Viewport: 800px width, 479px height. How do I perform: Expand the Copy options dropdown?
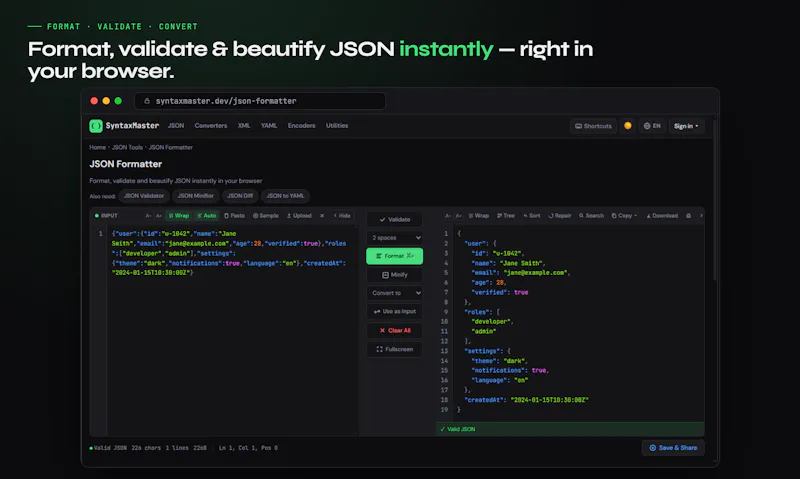point(624,216)
